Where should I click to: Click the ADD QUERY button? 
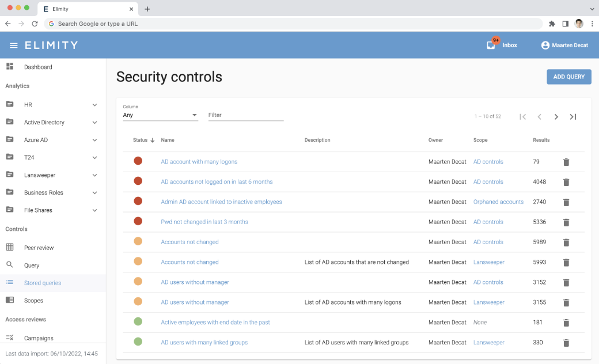click(569, 77)
